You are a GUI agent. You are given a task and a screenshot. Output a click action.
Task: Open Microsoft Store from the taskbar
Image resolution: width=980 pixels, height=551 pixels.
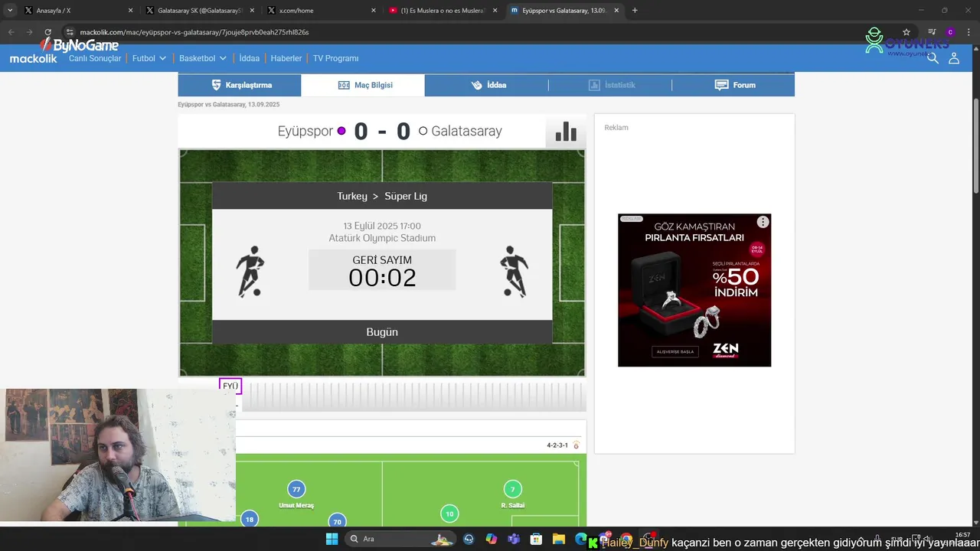[536, 539]
